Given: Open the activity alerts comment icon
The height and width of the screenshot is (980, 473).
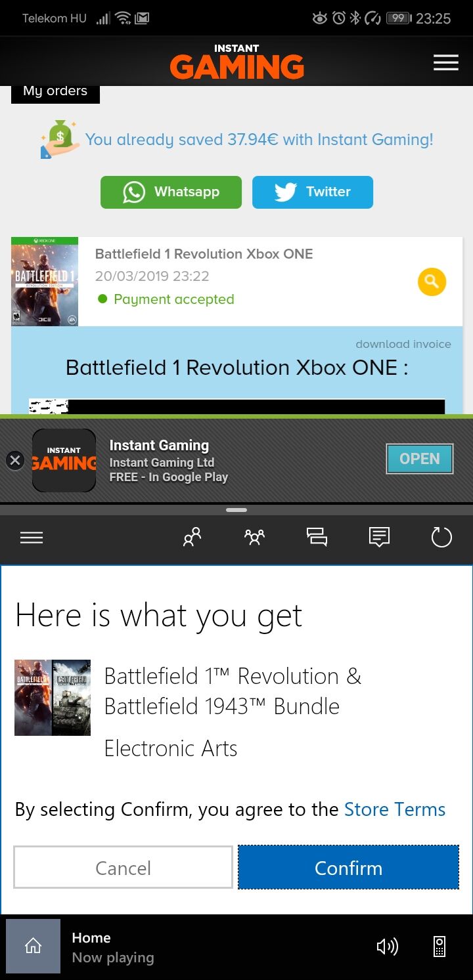Looking at the screenshot, I should click(x=379, y=538).
